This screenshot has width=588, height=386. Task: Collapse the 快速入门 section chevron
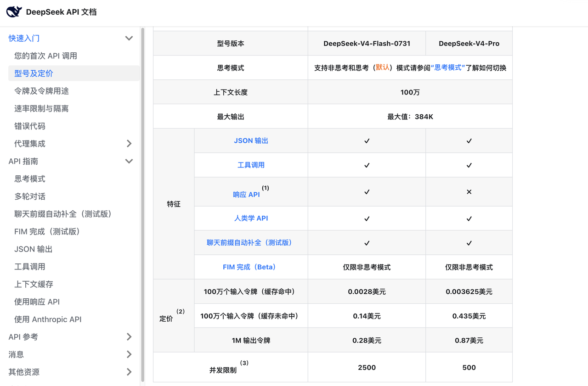pos(129,39)
